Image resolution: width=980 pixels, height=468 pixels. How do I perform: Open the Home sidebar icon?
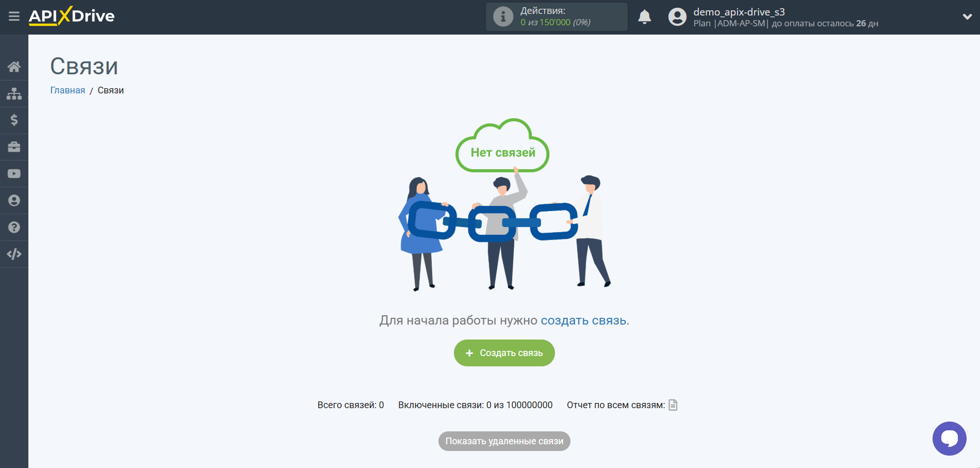click(14, 67)
